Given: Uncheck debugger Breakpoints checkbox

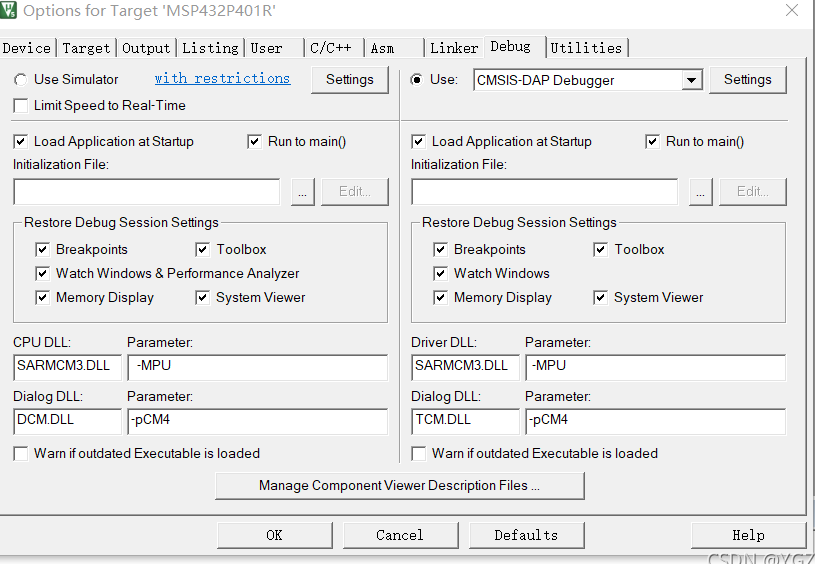Looking at the screenshot, I should coord(441,250).
